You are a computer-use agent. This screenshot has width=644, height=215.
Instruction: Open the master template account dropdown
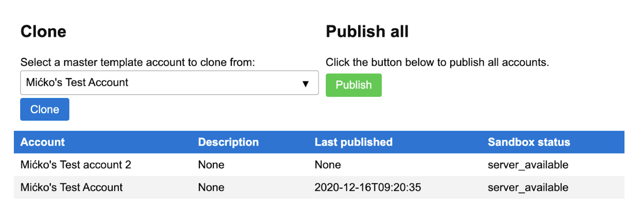tap(169, 82)
